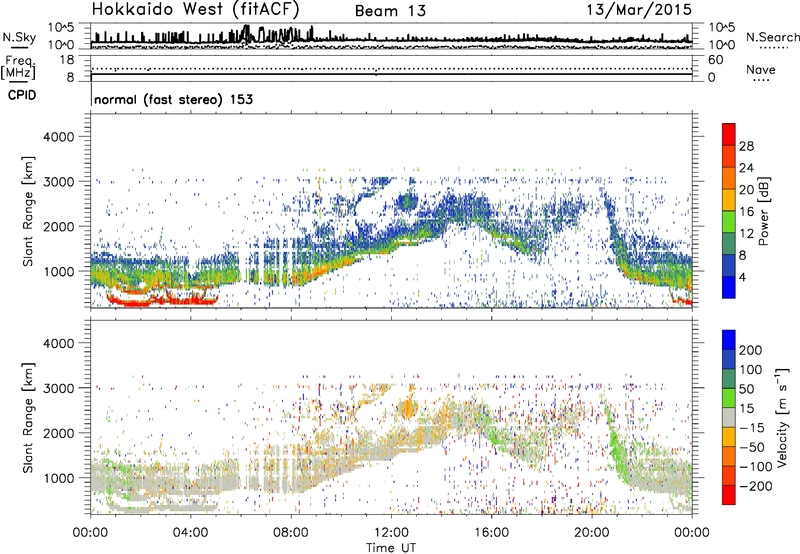Select the 'Beam 13' label

390,11
